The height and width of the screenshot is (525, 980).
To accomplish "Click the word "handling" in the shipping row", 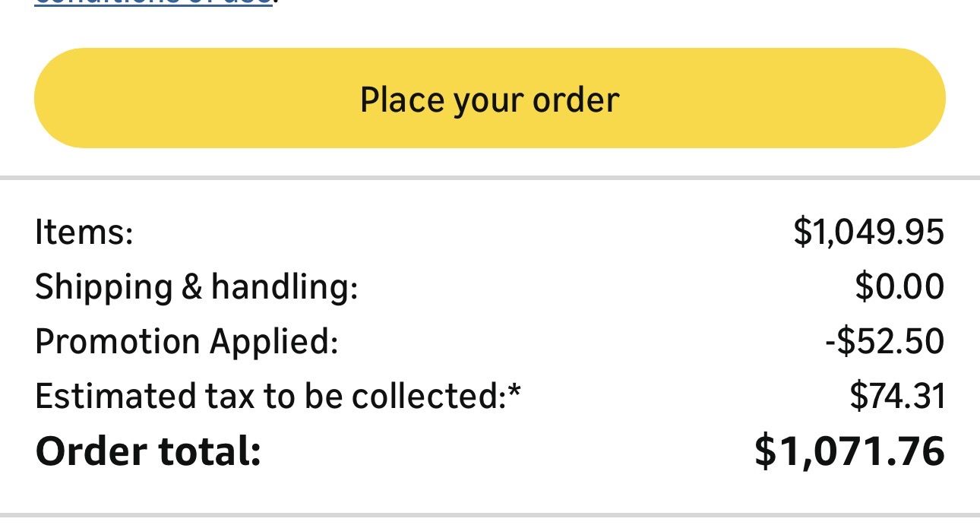I will pos(283,287).
